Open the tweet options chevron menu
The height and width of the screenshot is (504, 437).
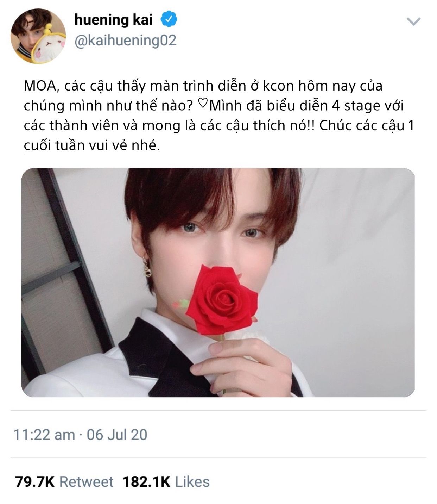tap(413, 22)
